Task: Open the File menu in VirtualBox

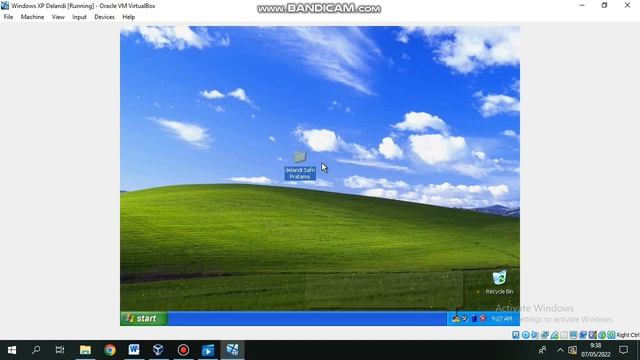Action: tap(8, 17)
